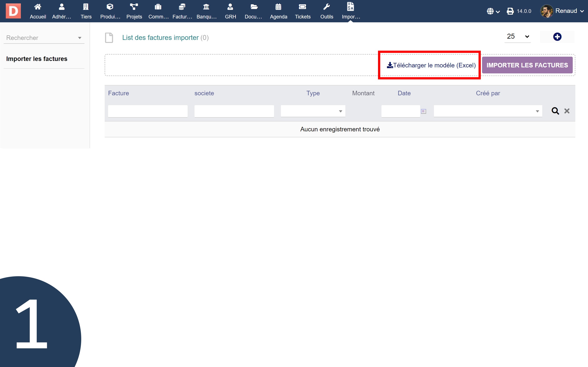The height and width of the screenshot is (367, 588).
Task: Click the IMPORTER LES FACTURES button
Action: (x=527, y=65)
